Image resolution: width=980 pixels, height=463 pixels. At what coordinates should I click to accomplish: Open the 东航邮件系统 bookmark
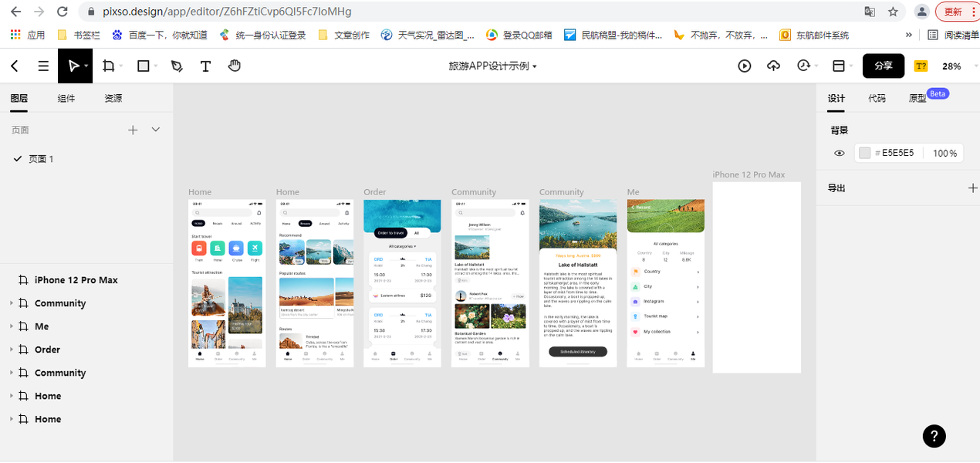(x=815, y=35)
